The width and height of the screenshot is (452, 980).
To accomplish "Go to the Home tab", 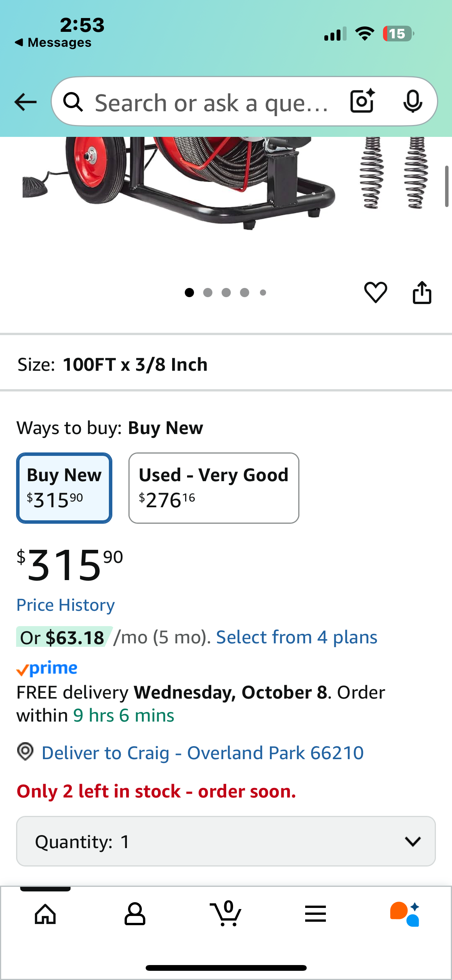I will pos(45,914).
